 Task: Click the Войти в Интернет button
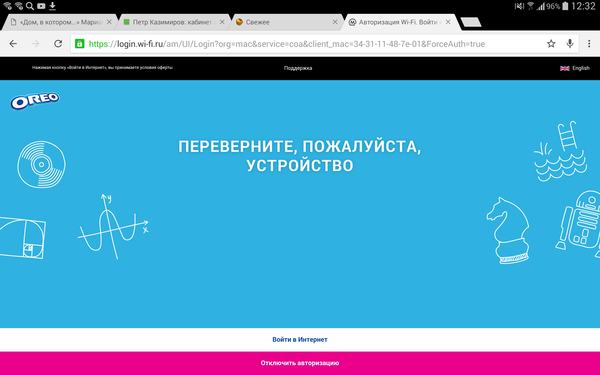coord(300,339)
